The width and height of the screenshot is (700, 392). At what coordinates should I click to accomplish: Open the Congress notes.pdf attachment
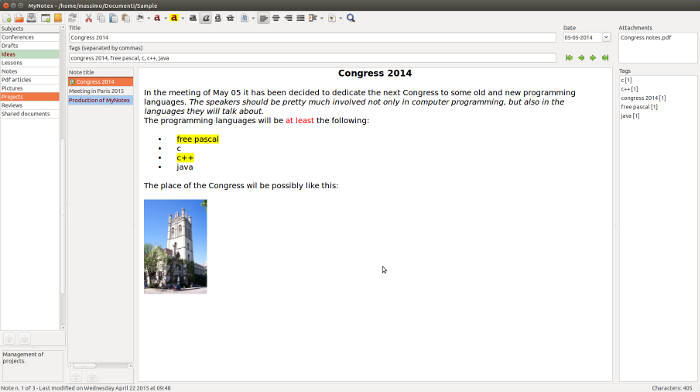tap(646, 38)
